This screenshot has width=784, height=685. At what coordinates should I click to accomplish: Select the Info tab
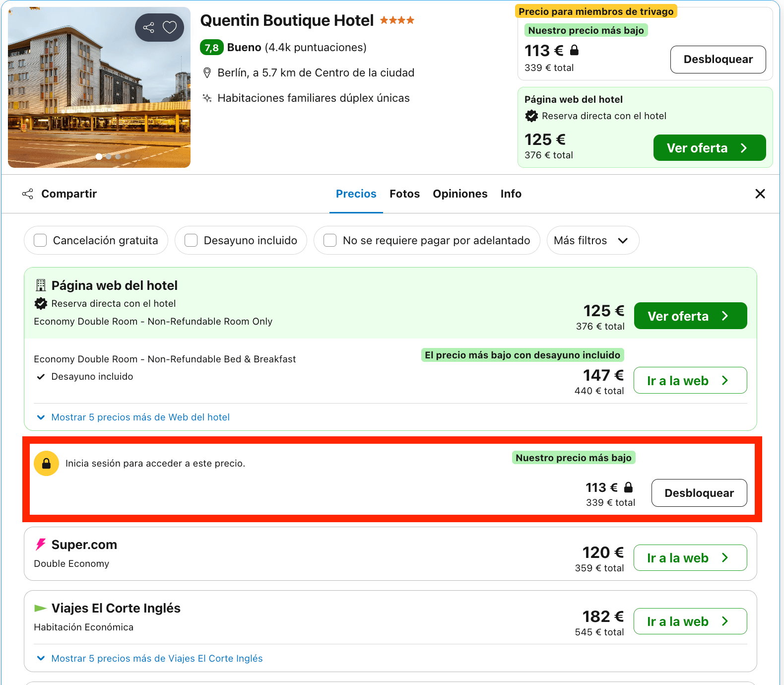pyautogui.click(x=511, y=194)
